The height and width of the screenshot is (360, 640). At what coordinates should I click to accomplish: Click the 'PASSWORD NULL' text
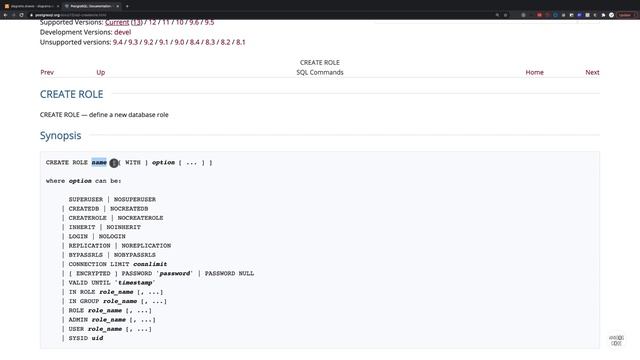(x=229, y=273)
